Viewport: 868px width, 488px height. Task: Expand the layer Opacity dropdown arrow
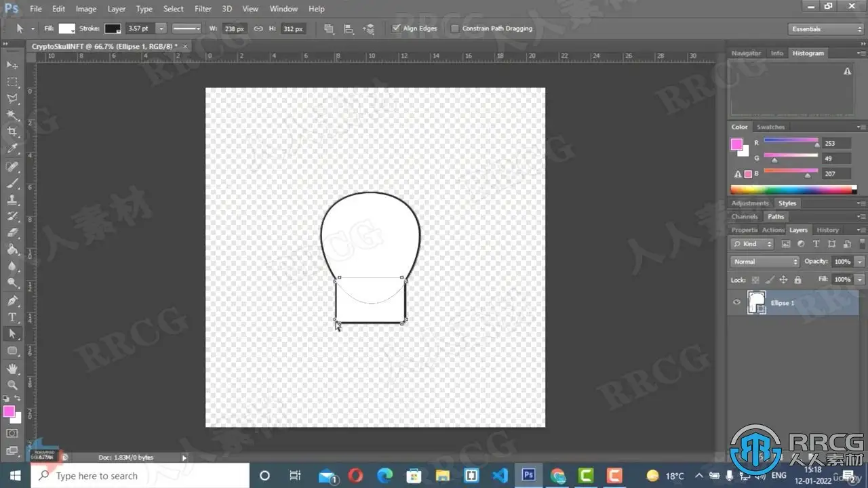point(860,262)
